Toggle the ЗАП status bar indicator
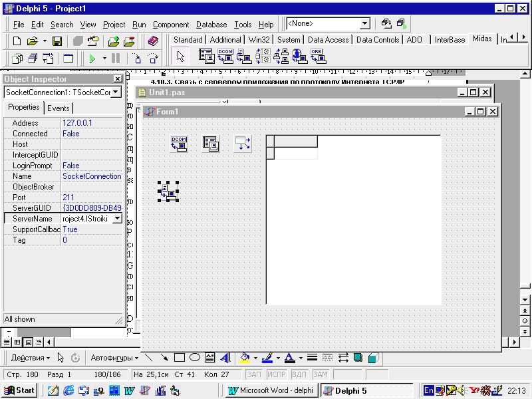Screen dimensions: 532x399 tap(254, 374)
